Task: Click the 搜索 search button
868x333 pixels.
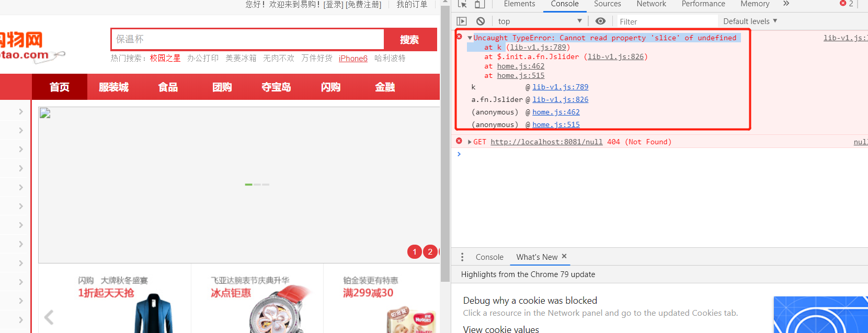Action: [x=409, y=40]
